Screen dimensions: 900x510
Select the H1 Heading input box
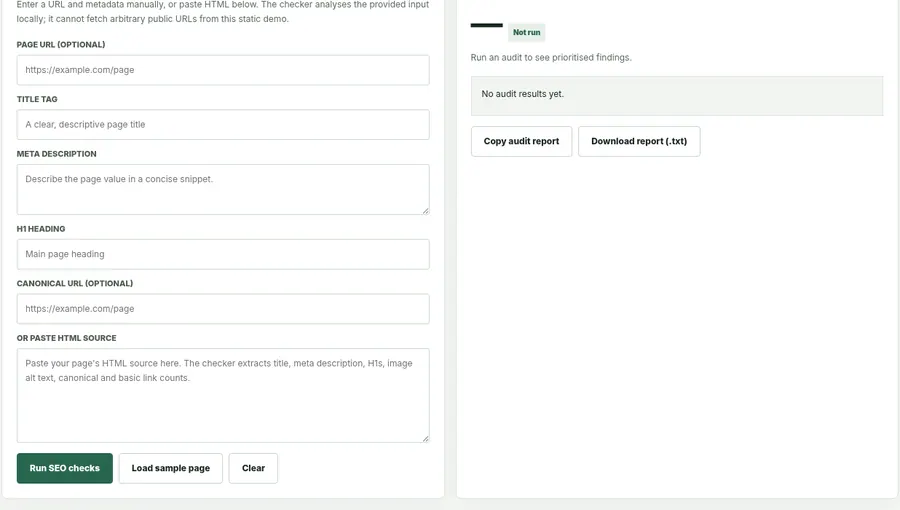click(x=223, y=254)
